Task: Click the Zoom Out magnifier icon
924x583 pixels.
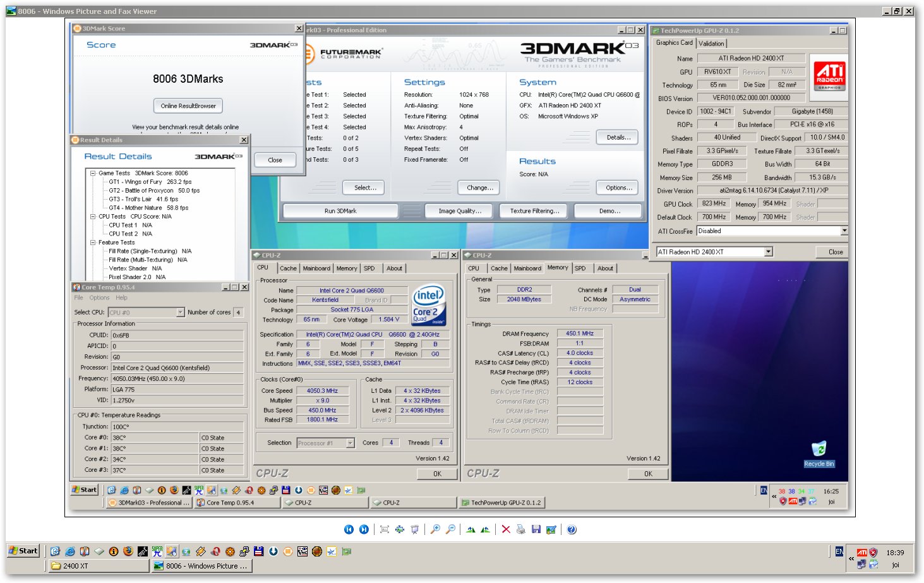Action: [x=450, y=529]
